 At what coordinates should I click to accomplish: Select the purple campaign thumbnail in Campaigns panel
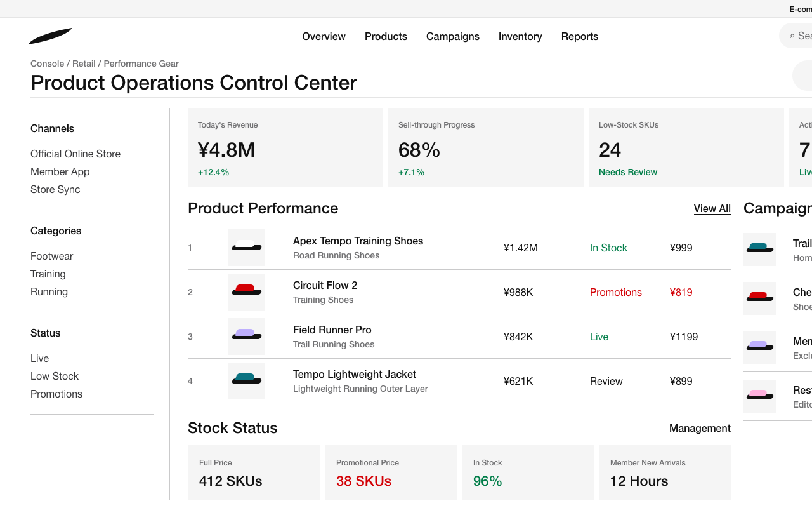pos(760,347)
